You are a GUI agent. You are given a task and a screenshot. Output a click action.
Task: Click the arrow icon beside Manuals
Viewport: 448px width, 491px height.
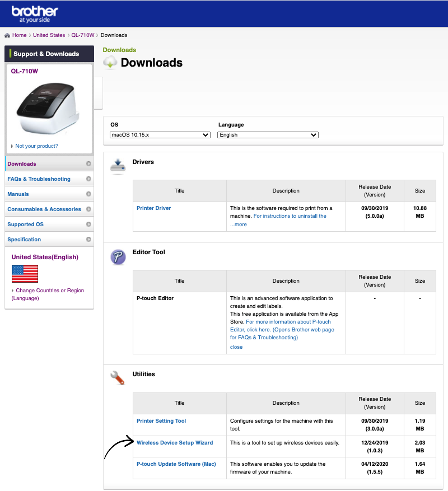[88, 194]
